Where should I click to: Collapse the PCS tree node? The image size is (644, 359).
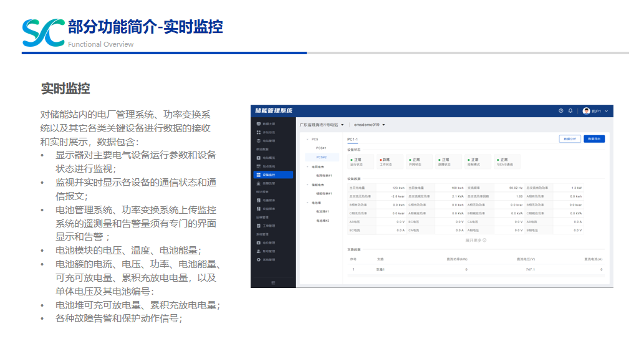click(x=306, y=140)
